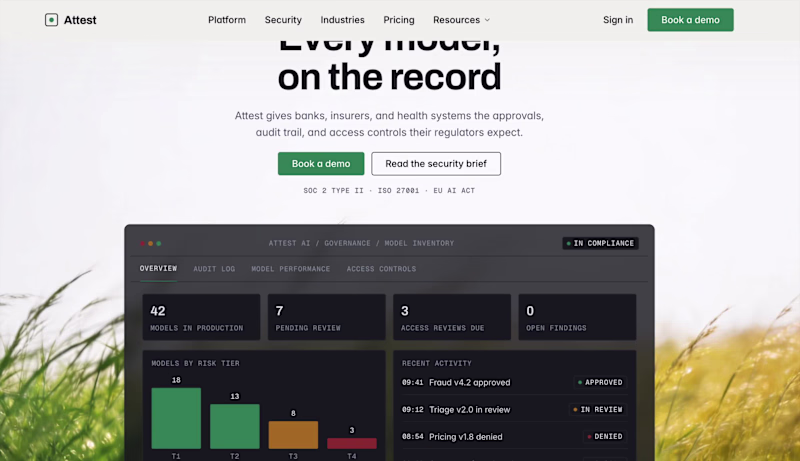Click the Recent Activity heading
The height and width of the screenshot is (461, 800).
click(x=437, y=363)
